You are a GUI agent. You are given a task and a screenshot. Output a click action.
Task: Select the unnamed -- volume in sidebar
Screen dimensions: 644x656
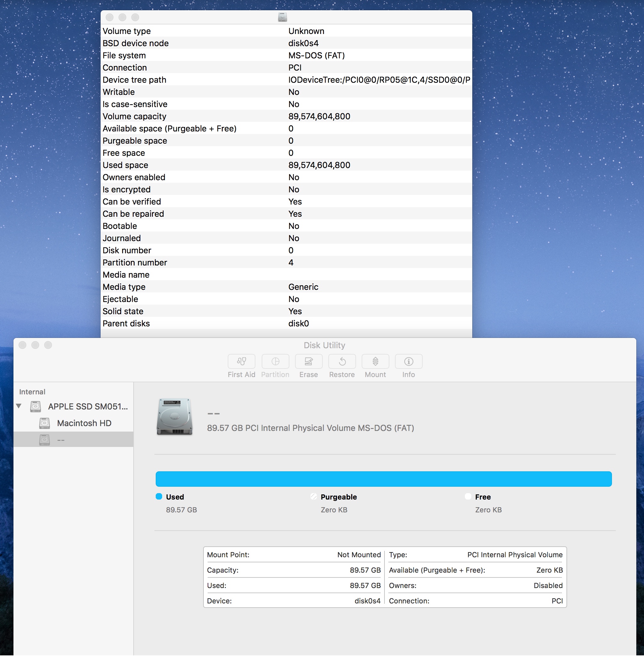click(x=61, y=440)
